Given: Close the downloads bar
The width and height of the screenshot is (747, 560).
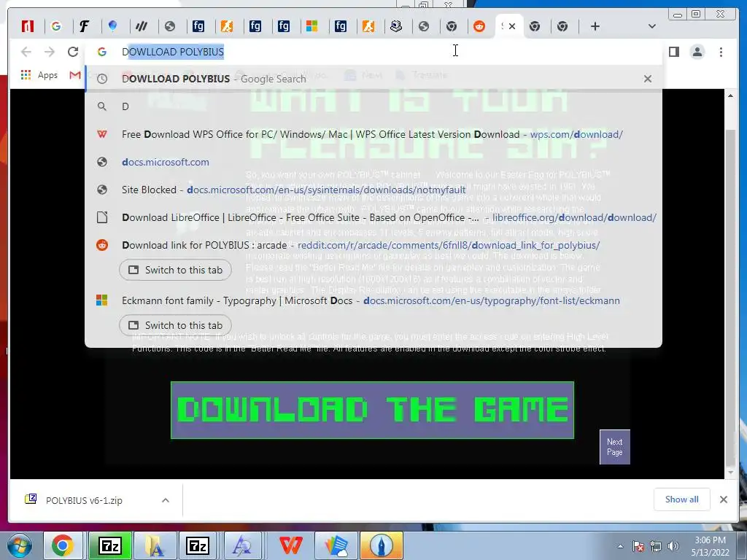Looking at the screenshot, I should [723, 499].
